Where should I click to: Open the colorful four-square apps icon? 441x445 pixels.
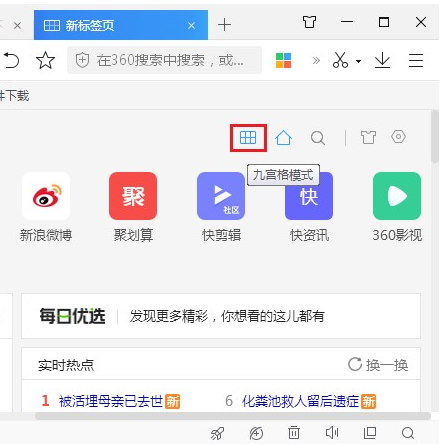tap(283, 60)
